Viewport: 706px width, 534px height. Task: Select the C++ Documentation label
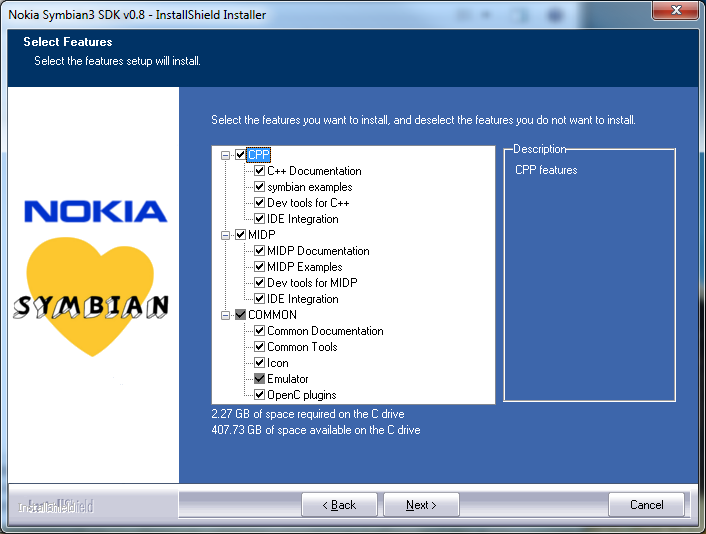[314, 171]
